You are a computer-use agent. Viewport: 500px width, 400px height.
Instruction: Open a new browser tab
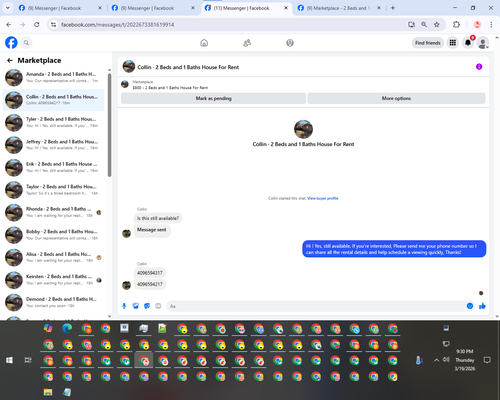coord(393,8)
